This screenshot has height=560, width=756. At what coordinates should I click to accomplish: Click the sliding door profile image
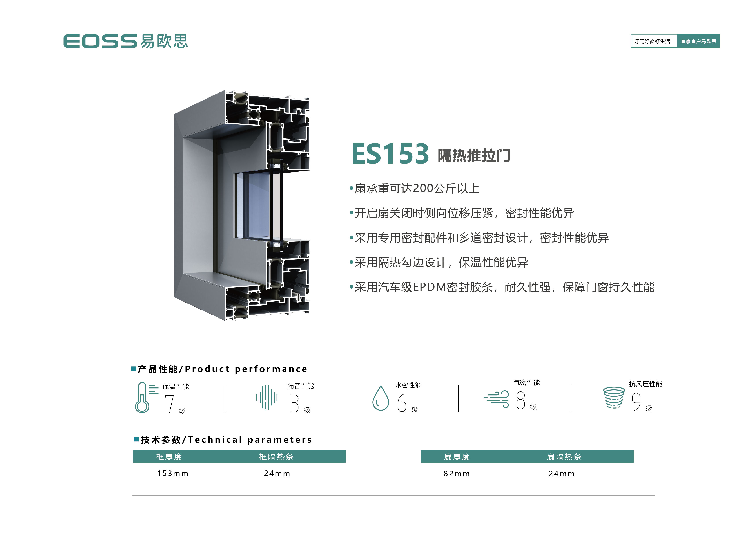coord(241,205)
